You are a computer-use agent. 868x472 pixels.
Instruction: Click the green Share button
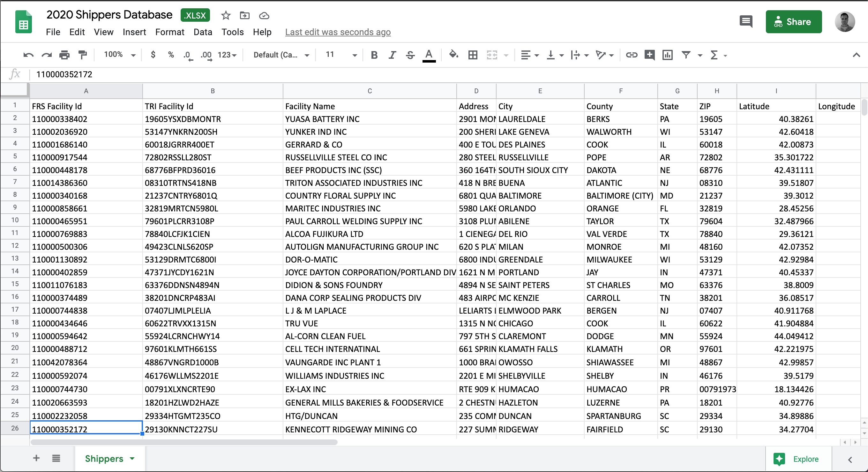click(794, 22)
